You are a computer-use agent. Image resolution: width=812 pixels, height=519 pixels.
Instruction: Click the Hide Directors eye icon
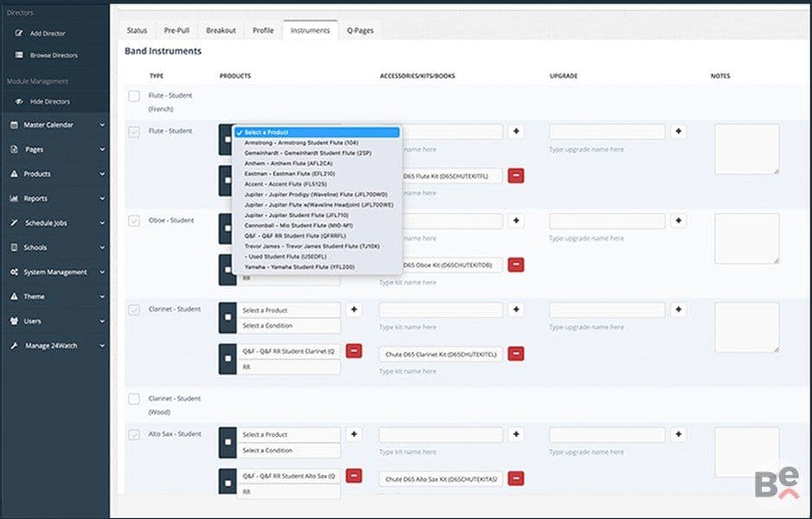[19, 101]
